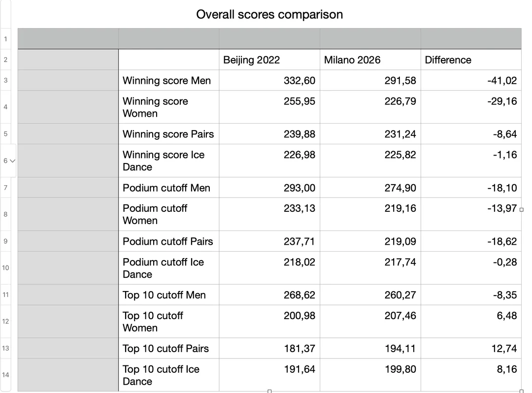532x393 pixels.
Task: Click the table title 'Overall scores comparison'
Action: click(269, 14)
